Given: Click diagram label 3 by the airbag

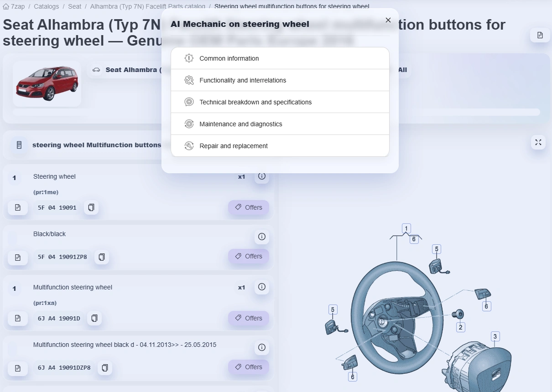Looking at the screenshot, I should (x=495, y=336).
